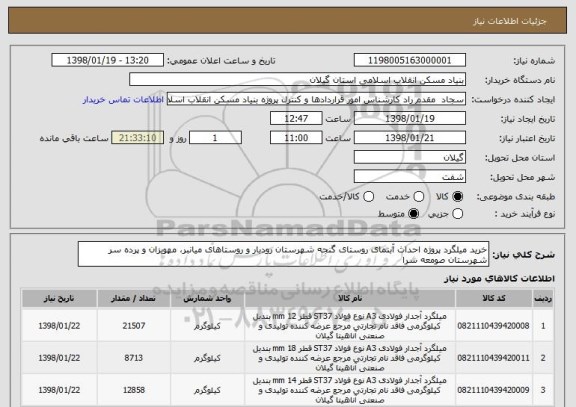Open اطلاعات تماس خریدار link
This screenshot has width=576, height=407.
123,100
